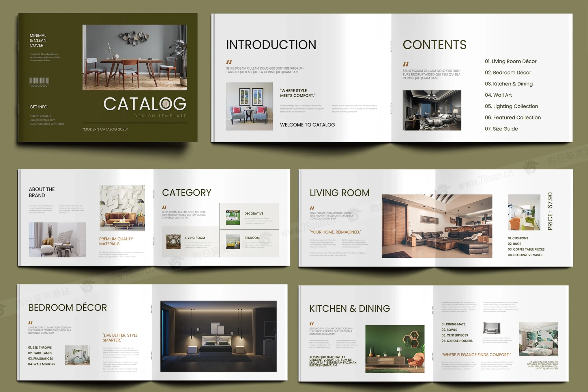The width and height of the screenshot is (588, 392).
Task: Click the quote mark under BEDROOM DÉCOR heading
Action: click(30, 322)
